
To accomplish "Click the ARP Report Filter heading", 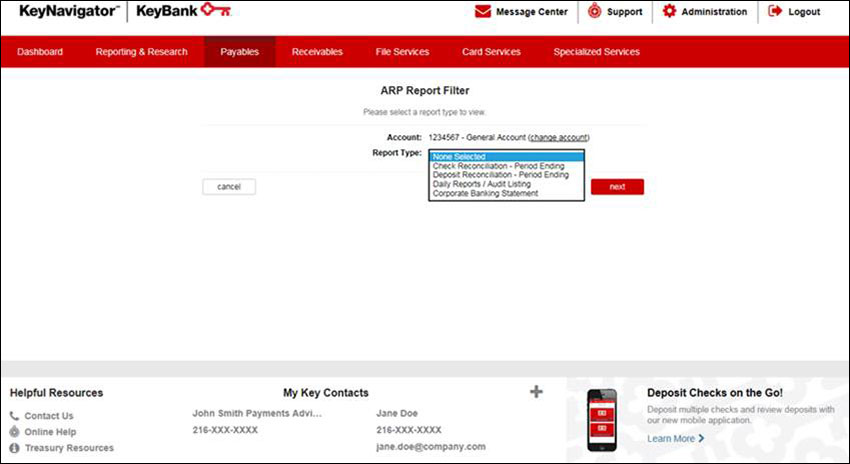I will [425, 91].
